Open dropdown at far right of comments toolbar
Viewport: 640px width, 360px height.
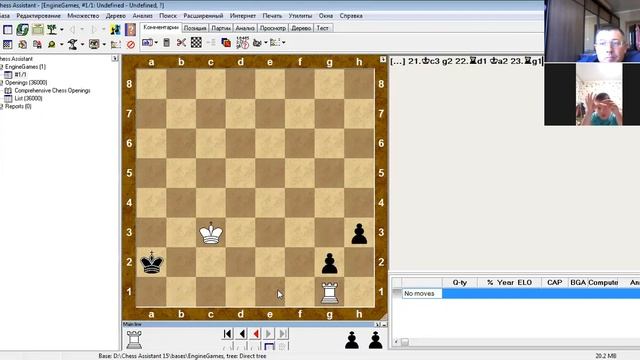click(284, 42)
